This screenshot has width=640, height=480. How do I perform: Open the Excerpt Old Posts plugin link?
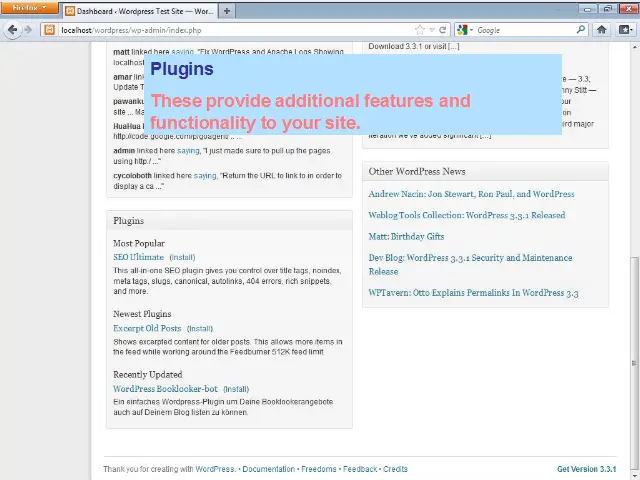[147, 328]
